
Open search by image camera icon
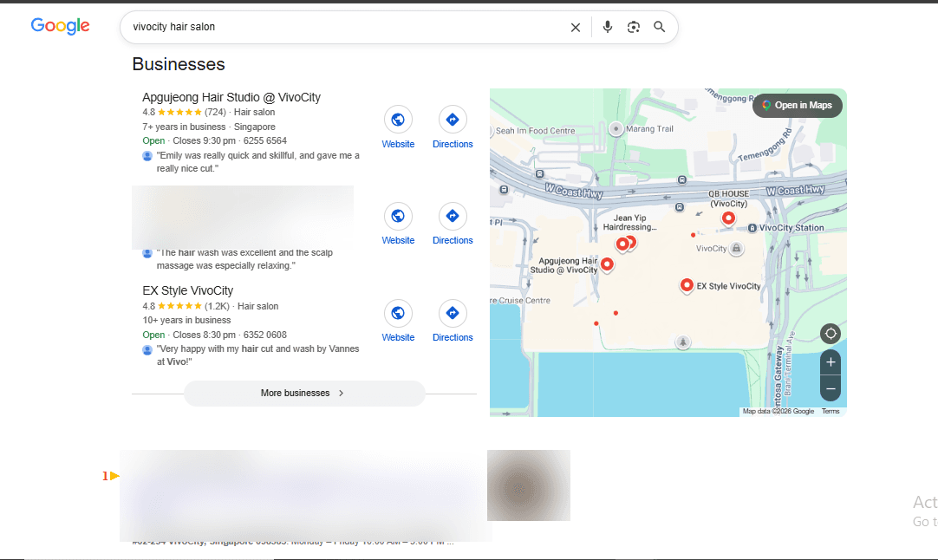click(634, 27)
